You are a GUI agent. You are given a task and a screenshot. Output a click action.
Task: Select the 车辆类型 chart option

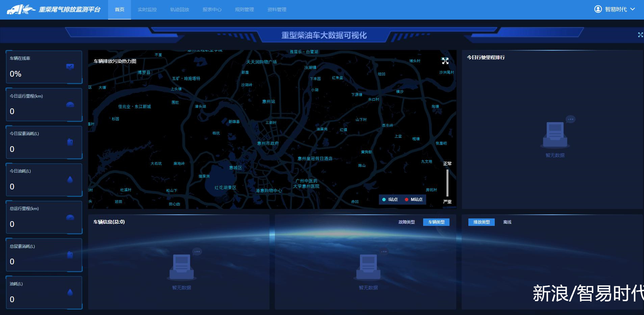pos(436,222)
